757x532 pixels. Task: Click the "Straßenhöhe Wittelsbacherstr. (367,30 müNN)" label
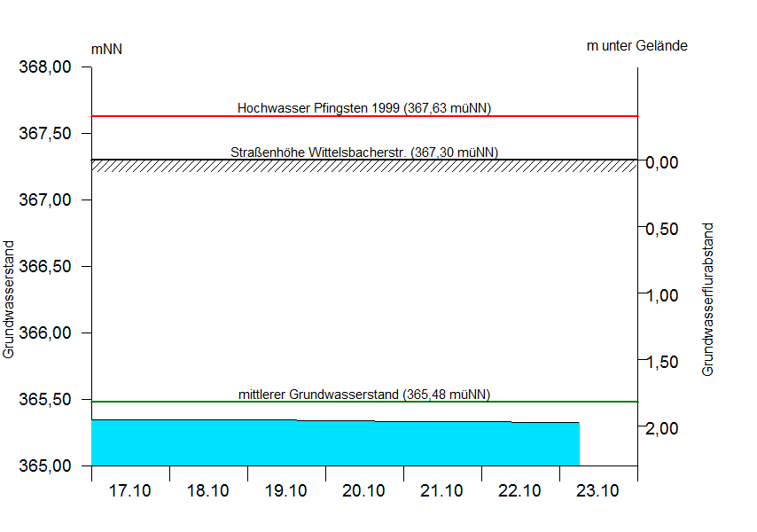click(x=364, y=153)
